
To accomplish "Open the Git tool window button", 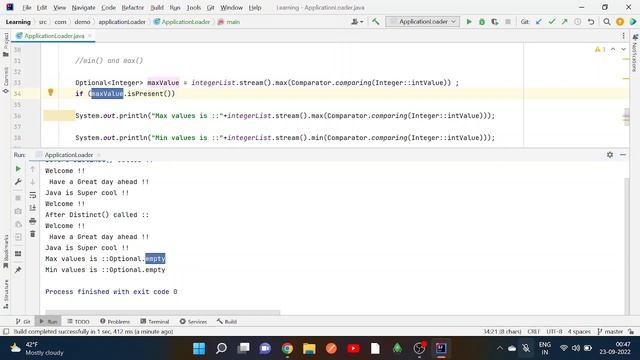I will 23,321.
